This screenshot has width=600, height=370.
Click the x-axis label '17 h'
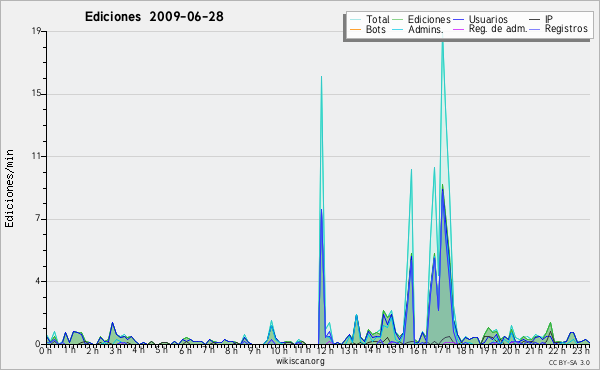pyautogui.click(x=442, y=350)
